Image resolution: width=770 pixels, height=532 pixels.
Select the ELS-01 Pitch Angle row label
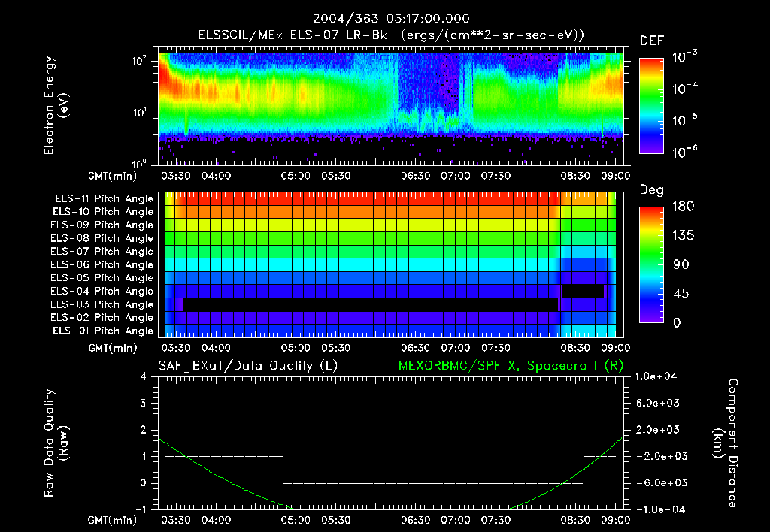(103, 331)
